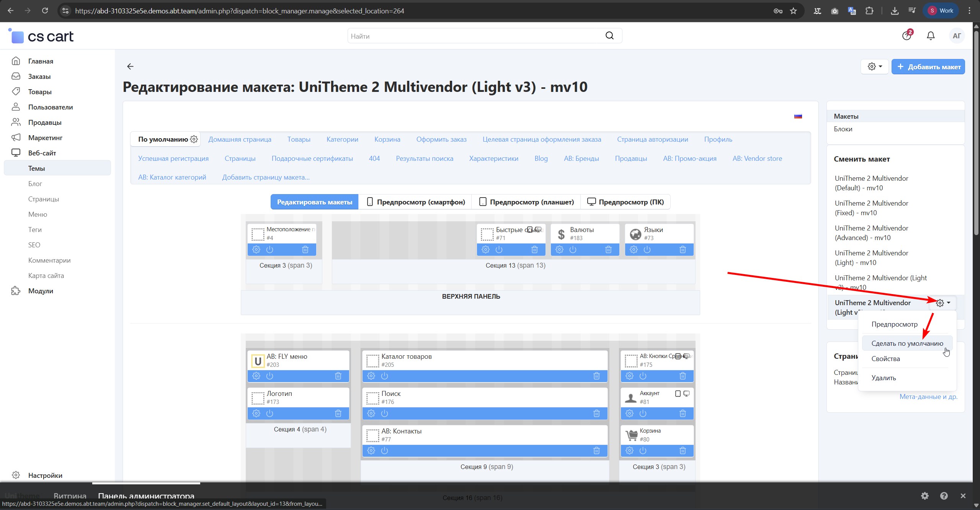Switch to Предпросмотр (ПК) tab
980x510 pixels.
click(x=626, y=202)
